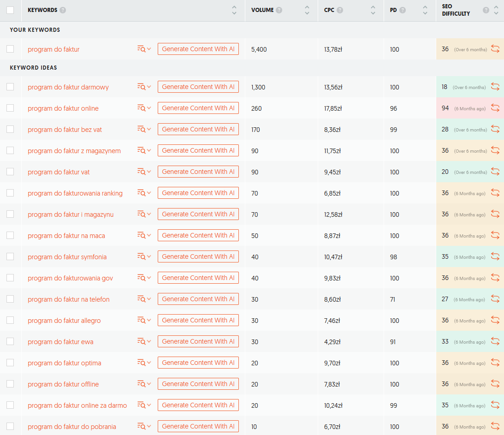Open the 'program do fakturowania gov' keyword link

pyautogui.click(x=71, y=278)
